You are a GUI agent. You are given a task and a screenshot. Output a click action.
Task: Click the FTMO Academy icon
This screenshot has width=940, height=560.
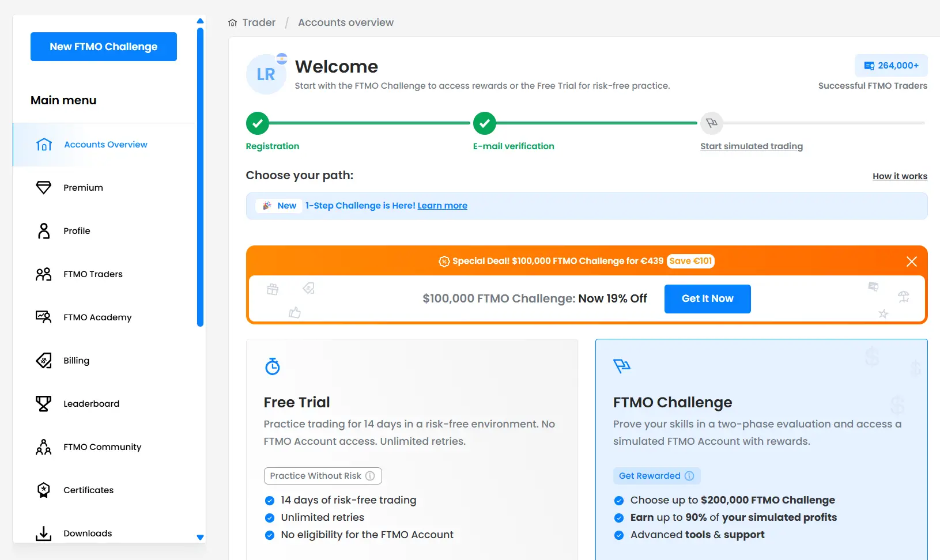click(44, 317)
